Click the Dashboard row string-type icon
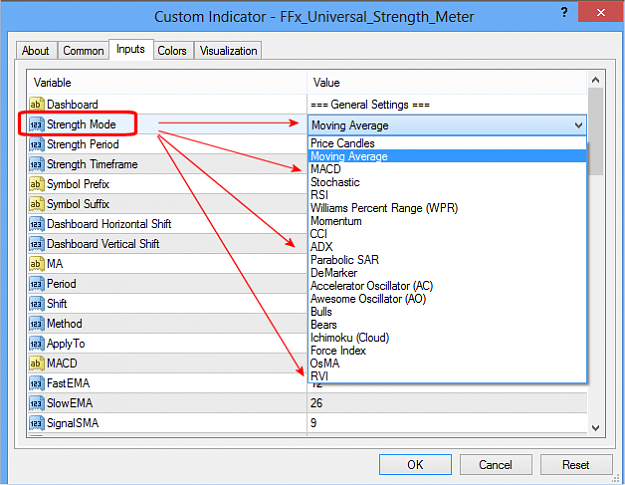Viewport: 625px width, 485px height. 36,104
